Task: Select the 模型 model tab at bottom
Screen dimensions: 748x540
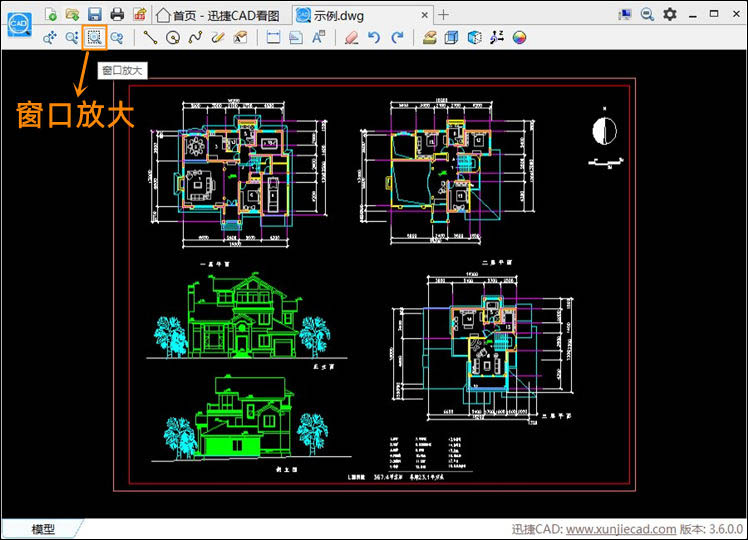Action: 43,529
